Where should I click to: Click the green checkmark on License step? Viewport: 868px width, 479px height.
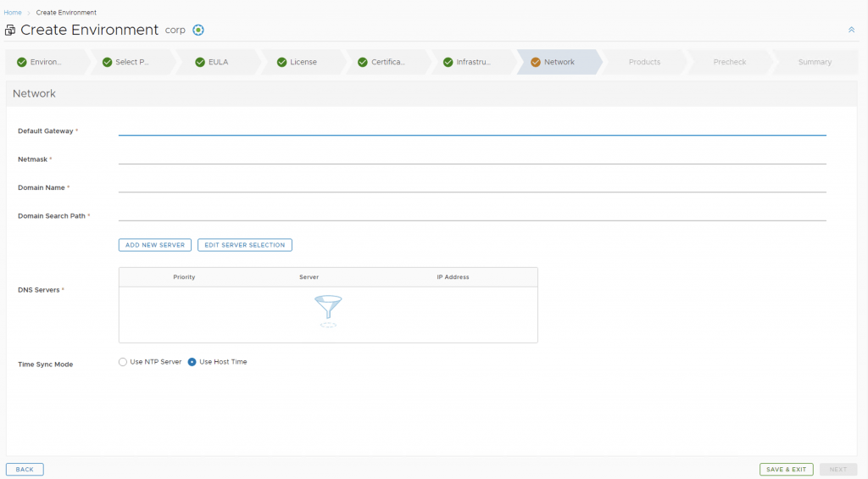coord(281,62)
